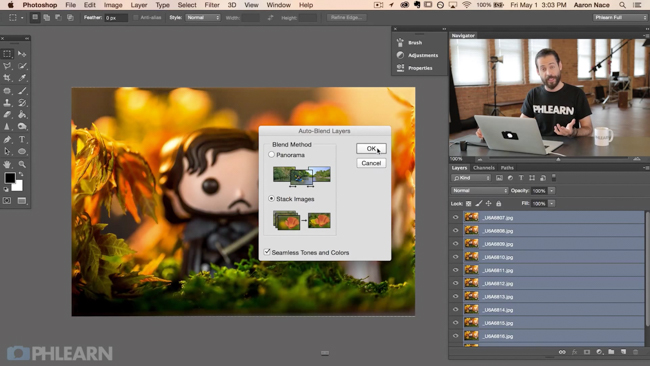Select the Rectangular Marquee tool

(x=7, y=54)
